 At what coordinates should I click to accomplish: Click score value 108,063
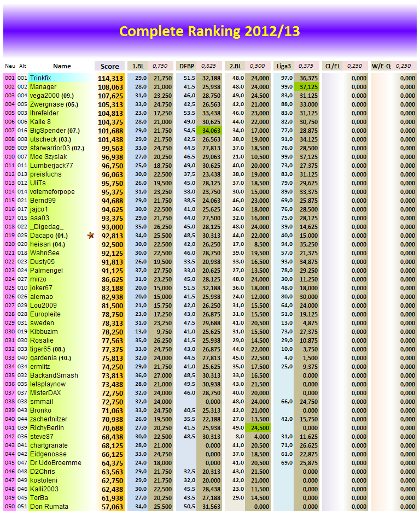110,87
